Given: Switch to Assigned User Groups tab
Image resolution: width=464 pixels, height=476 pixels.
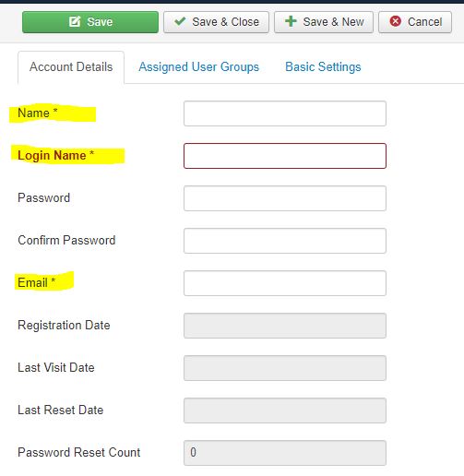Looking at the screenshot, I should tap(198, 66).
